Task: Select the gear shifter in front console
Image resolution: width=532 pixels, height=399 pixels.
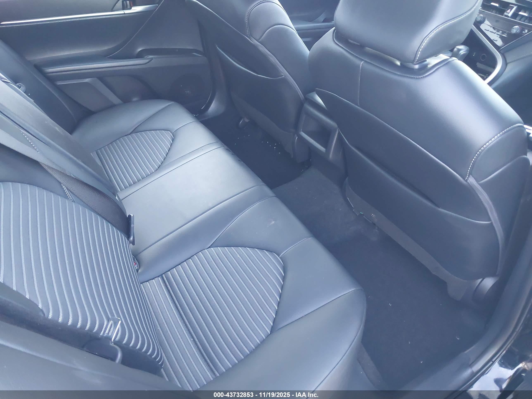Action: pyautogui.click(x=461, y=52)
